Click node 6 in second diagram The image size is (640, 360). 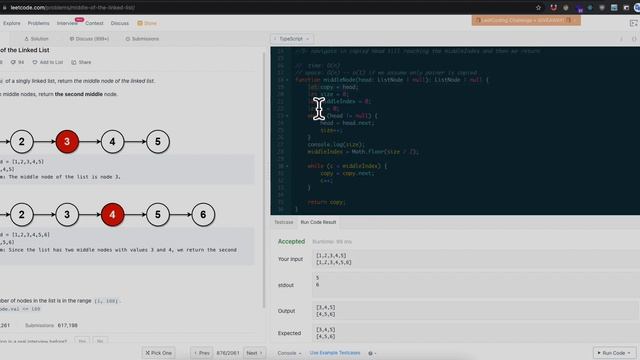coord(203,215)
